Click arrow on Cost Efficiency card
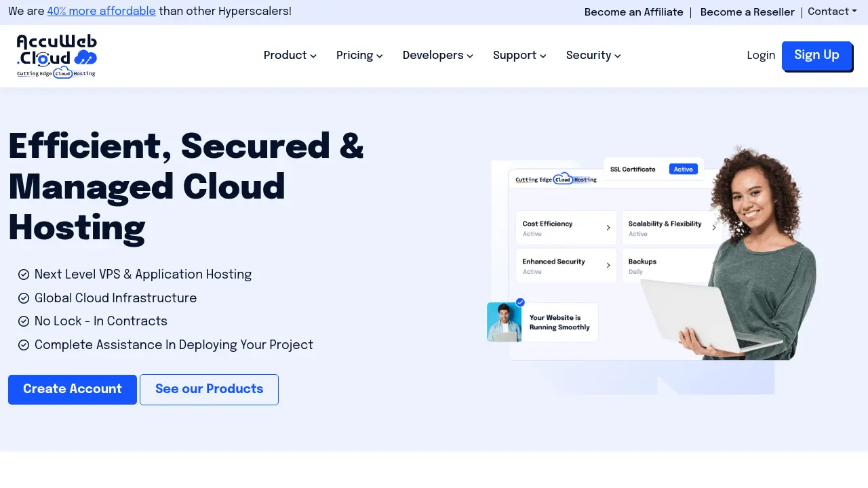Screen dimensions: 868x488 pyautogui.click(x=608, y=228)
